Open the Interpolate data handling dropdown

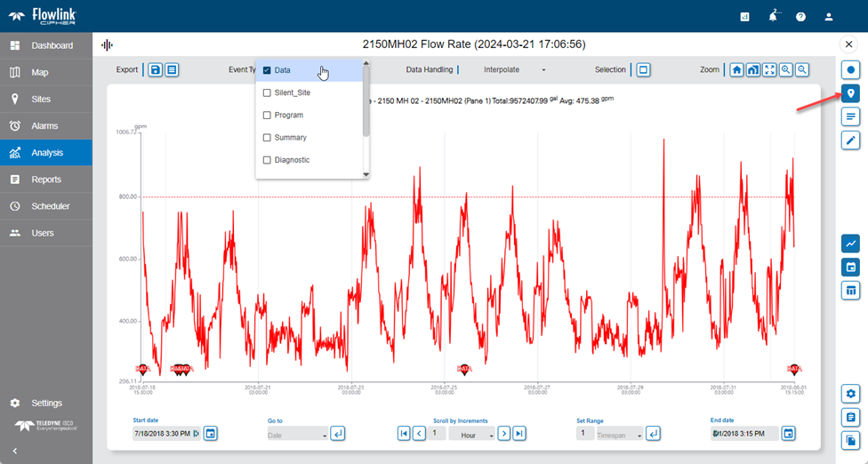(515, 69)
